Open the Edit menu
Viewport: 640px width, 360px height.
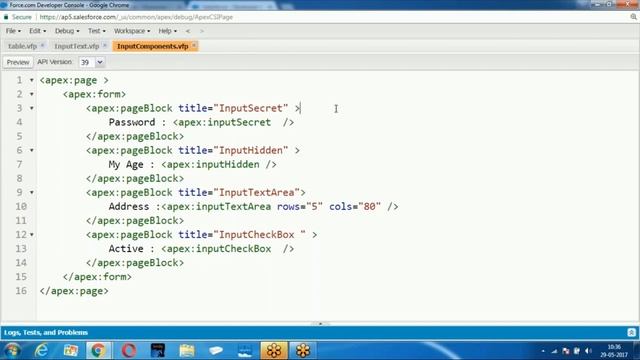point(37,31)
